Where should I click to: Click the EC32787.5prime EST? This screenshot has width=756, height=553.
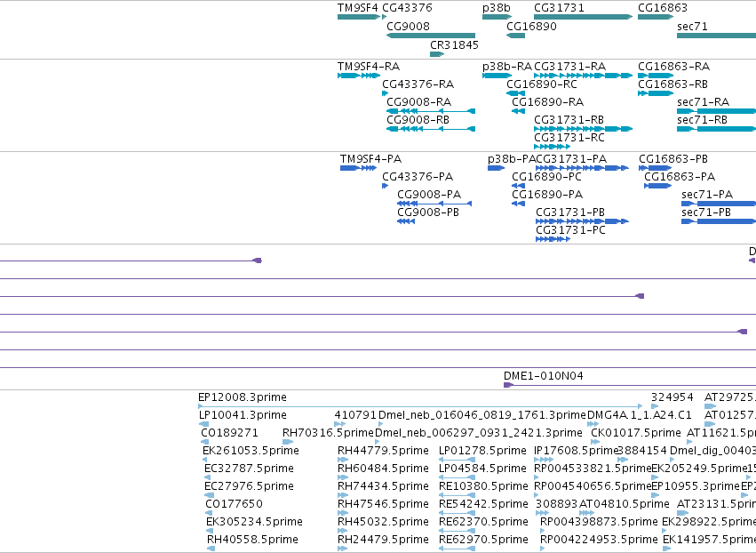pos(208,477)
